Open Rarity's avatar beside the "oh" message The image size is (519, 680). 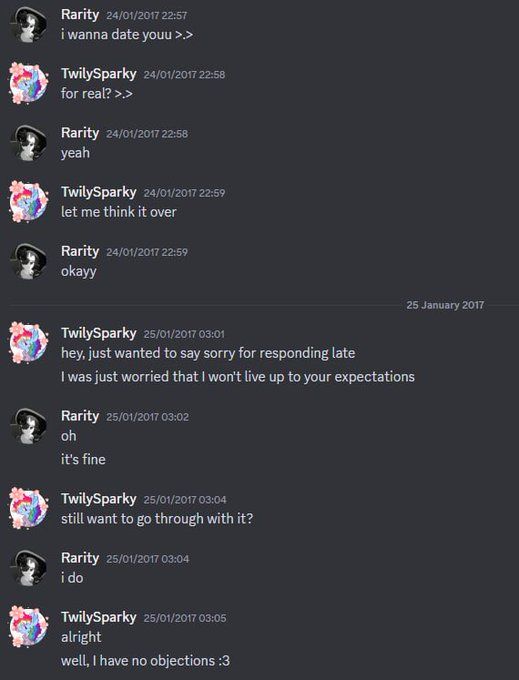[29, 427]
